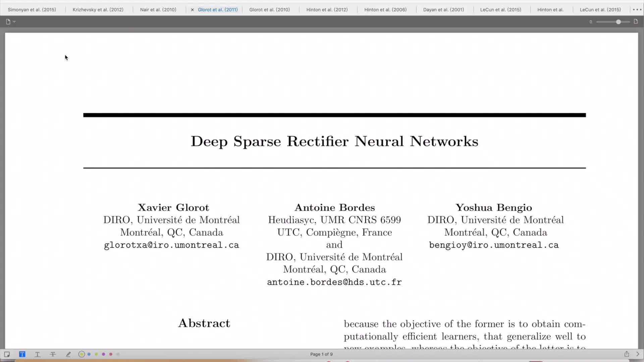The width and height of the screenshot is (644, 362).
Task: Select the underline text tool
Action: 38,354
